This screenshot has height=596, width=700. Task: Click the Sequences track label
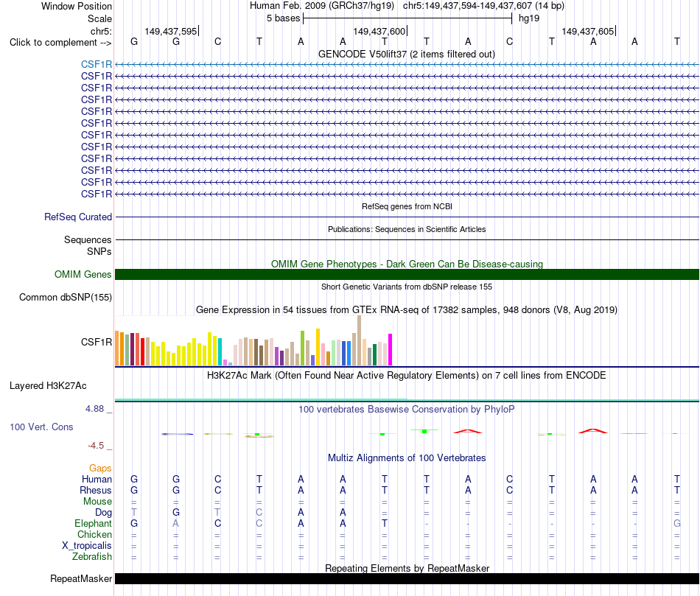[88, 239]
